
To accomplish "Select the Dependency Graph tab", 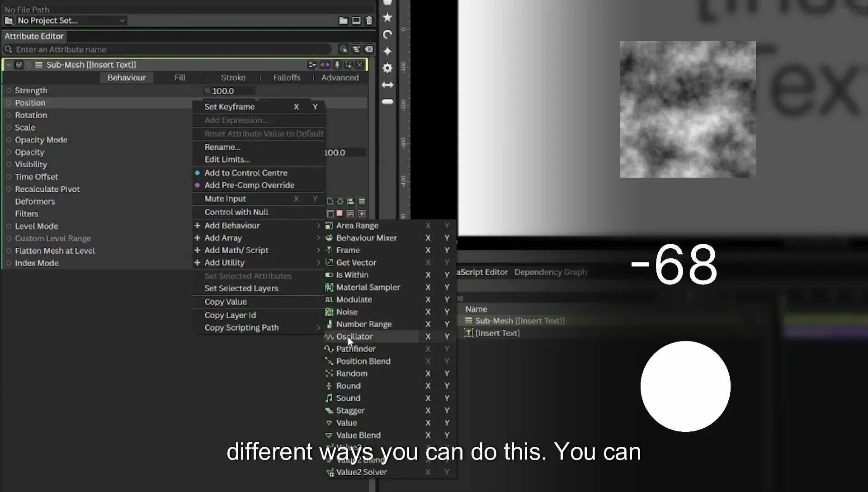I will (551, 272).
